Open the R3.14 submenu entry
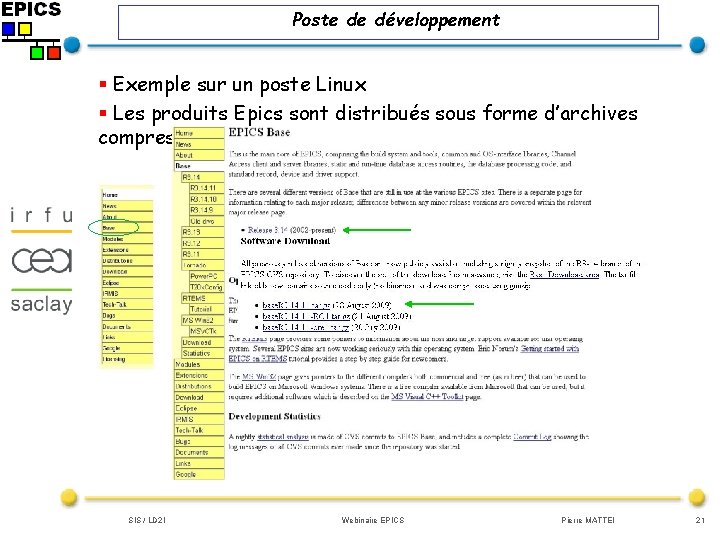This screenshot has width=720, height=540. 202,177
